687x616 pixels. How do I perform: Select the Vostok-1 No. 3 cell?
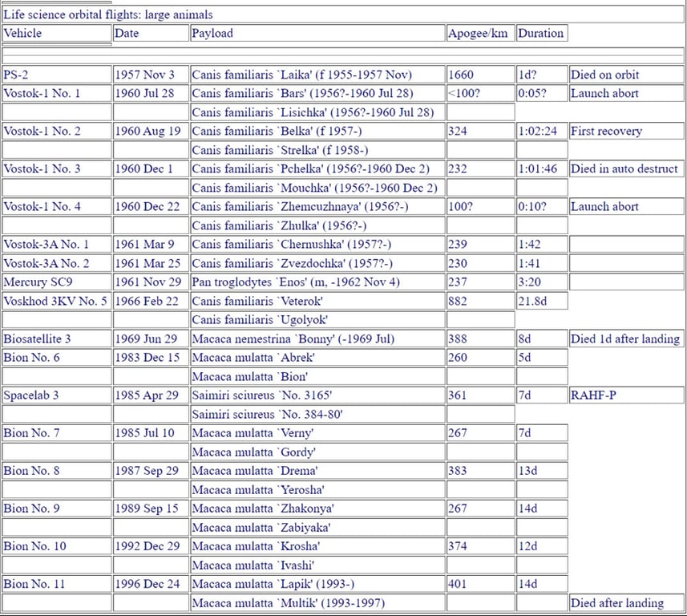(x=57, y=168)
